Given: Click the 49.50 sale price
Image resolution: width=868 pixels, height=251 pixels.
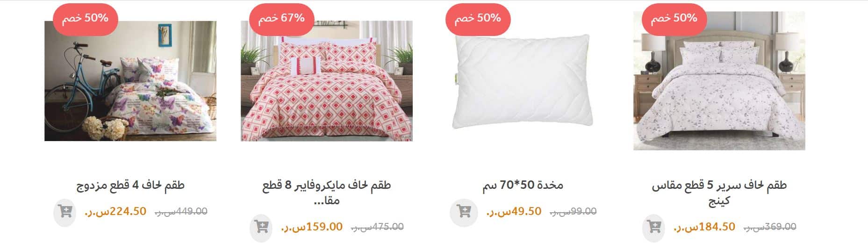Looking at the screenshot, I should (x=514, y=211).
